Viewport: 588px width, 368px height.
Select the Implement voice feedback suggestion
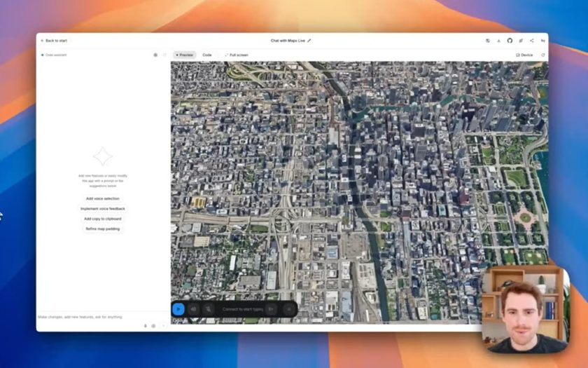[x=102, y=209]
